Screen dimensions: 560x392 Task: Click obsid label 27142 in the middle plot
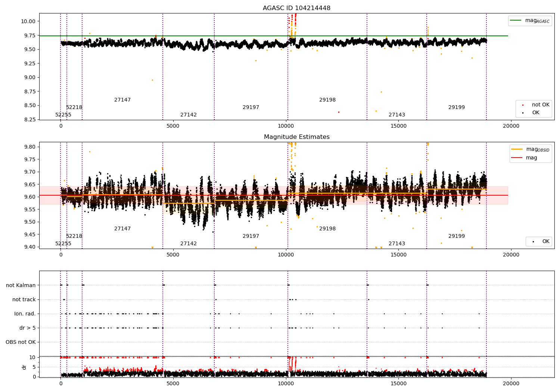[x=189, y=243]
